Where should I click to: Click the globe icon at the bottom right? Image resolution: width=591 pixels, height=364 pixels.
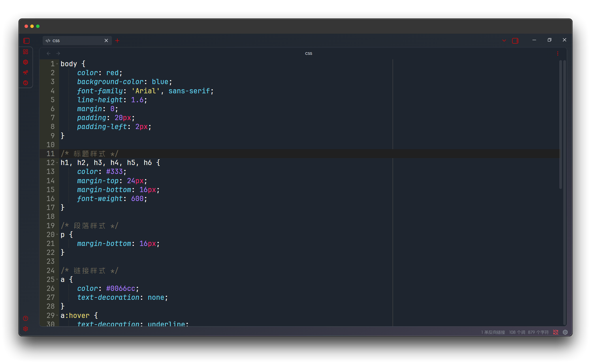[x=565, y=332]
